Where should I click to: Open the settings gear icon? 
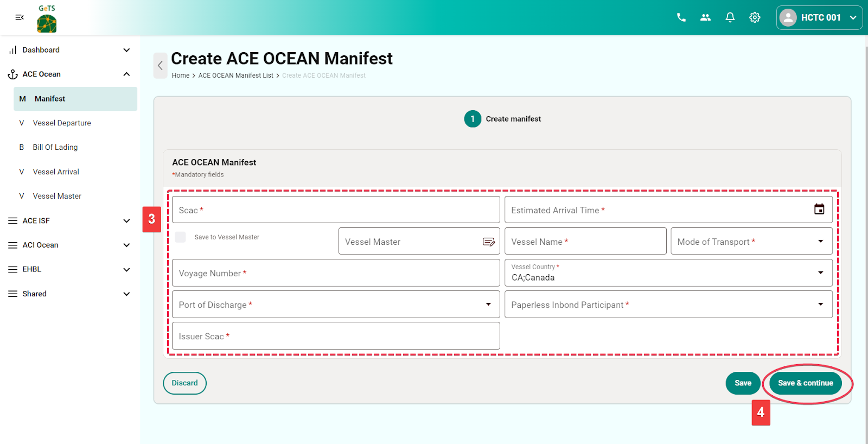[755, 17]
